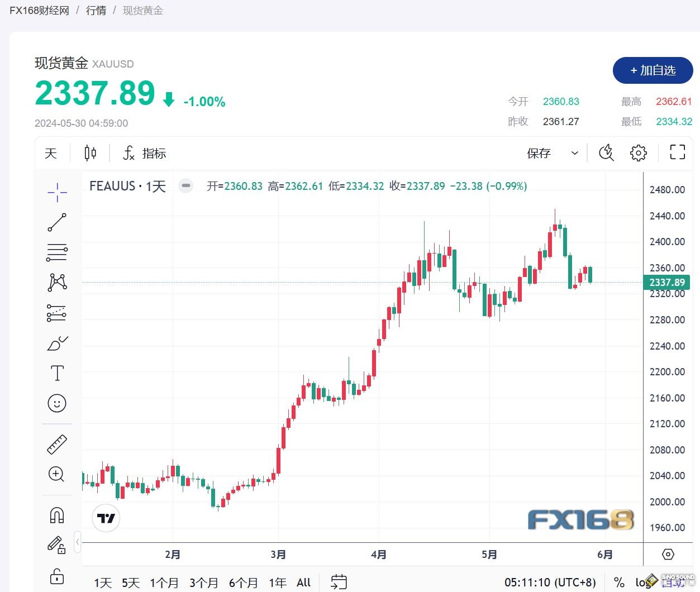Toggle magnet mode snapping

[x=57, y=515]
